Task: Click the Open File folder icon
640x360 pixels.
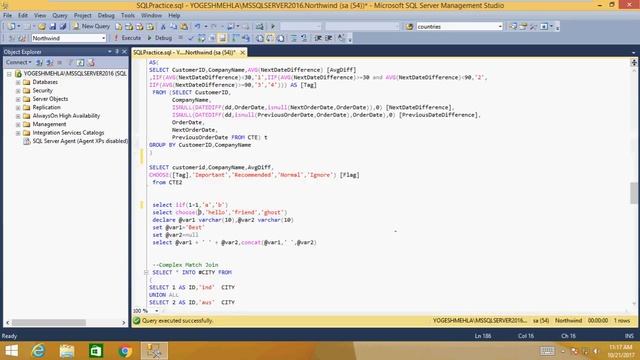Action: click(x=42, y=27)
